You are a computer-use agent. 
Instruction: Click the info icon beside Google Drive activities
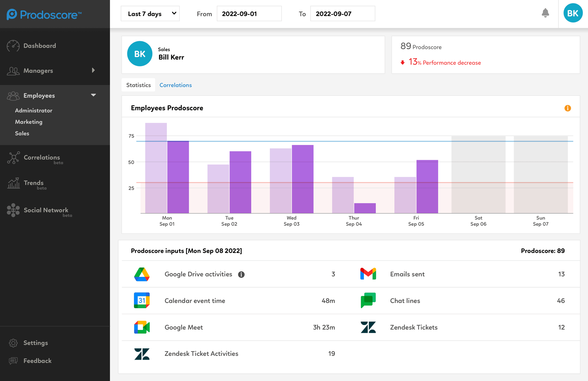pos(241,274)
